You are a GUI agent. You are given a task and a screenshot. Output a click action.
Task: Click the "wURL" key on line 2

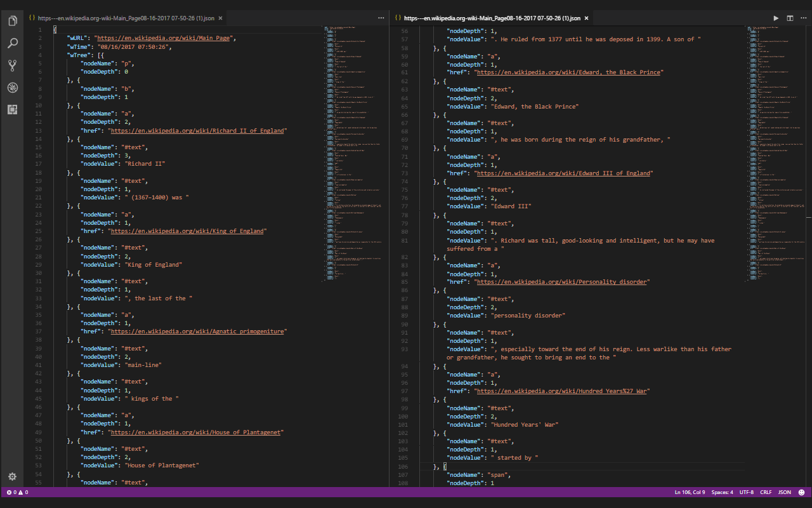pyautogui.click(x=78, y=38)
